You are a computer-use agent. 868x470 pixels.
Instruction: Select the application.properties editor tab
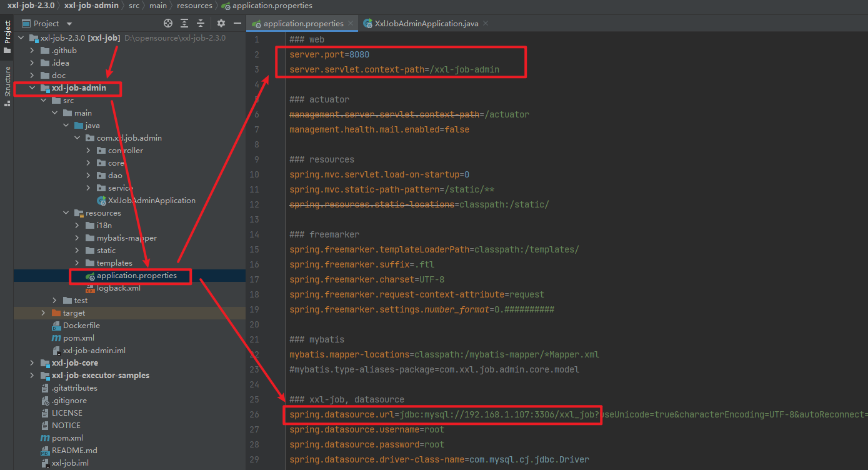[303, 23]
